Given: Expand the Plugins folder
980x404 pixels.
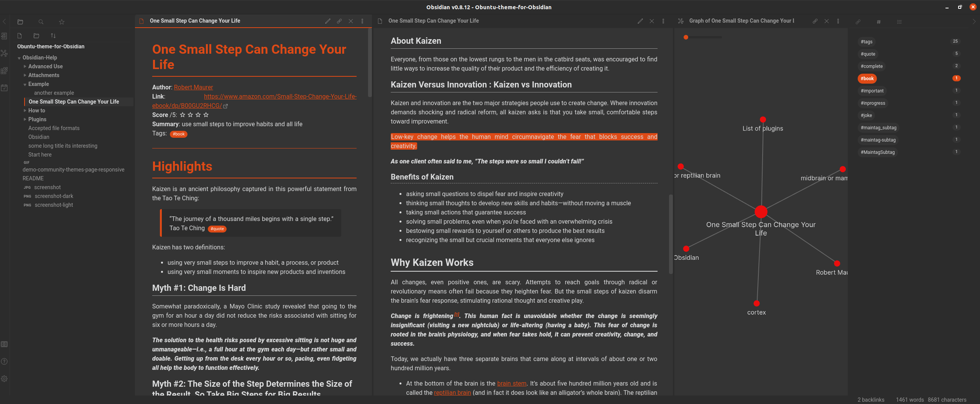Looking at the screenshot, I should (x=25, y=119).
